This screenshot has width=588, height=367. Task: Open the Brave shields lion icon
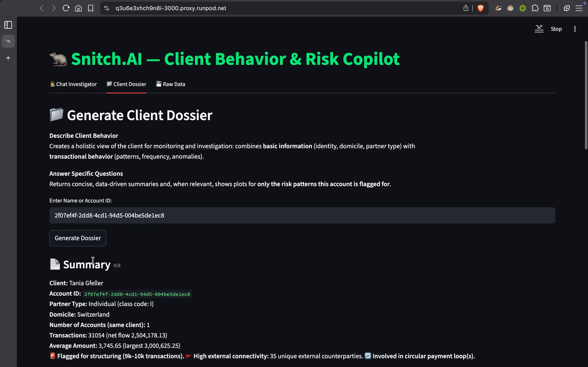point(480,8)
